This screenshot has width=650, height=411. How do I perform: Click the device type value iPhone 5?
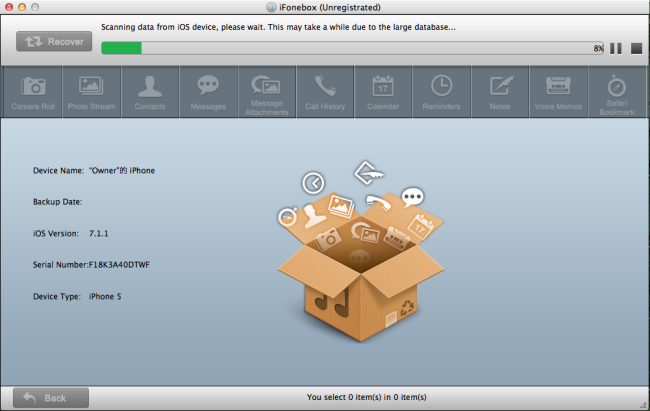point(105,297)
